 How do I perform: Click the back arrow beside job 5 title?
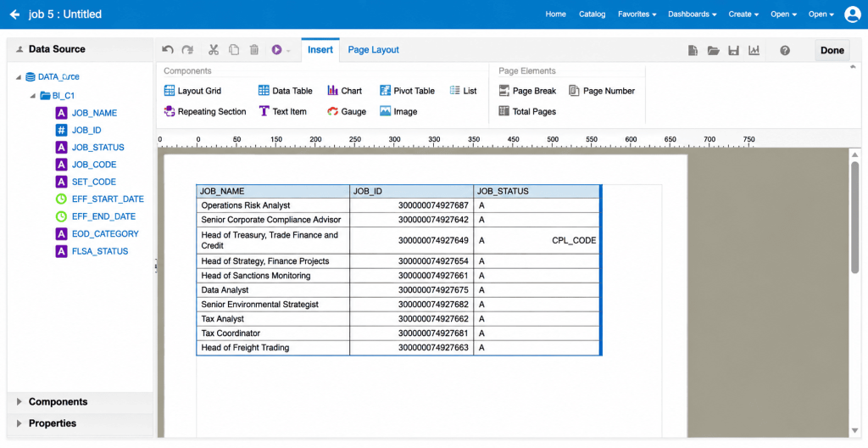[x=15, y=14]
